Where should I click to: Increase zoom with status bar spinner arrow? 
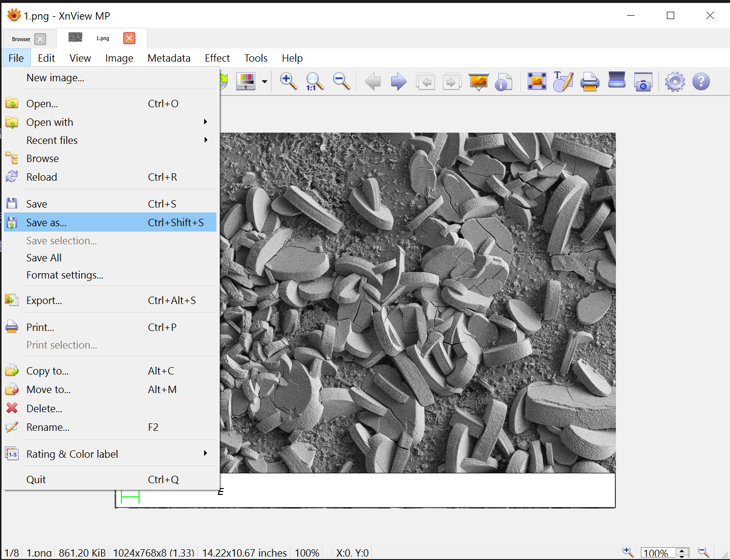pos(682,551)
